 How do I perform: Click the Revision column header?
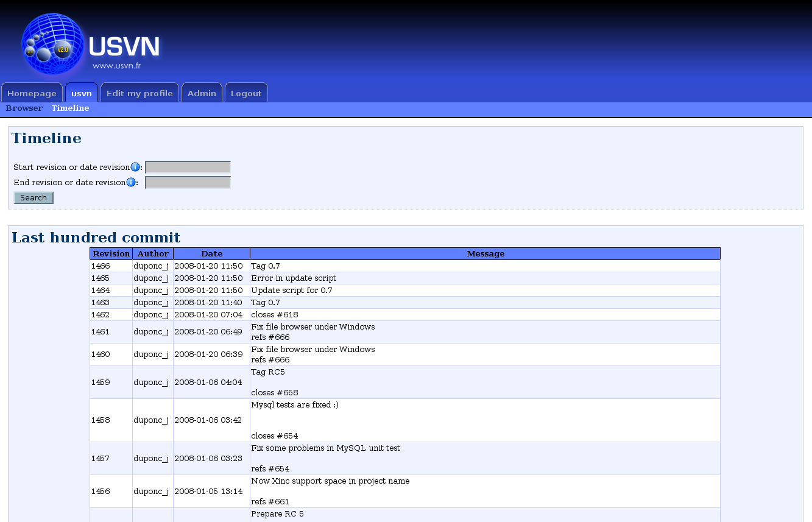pyautogui.click(x=111, y=254)
